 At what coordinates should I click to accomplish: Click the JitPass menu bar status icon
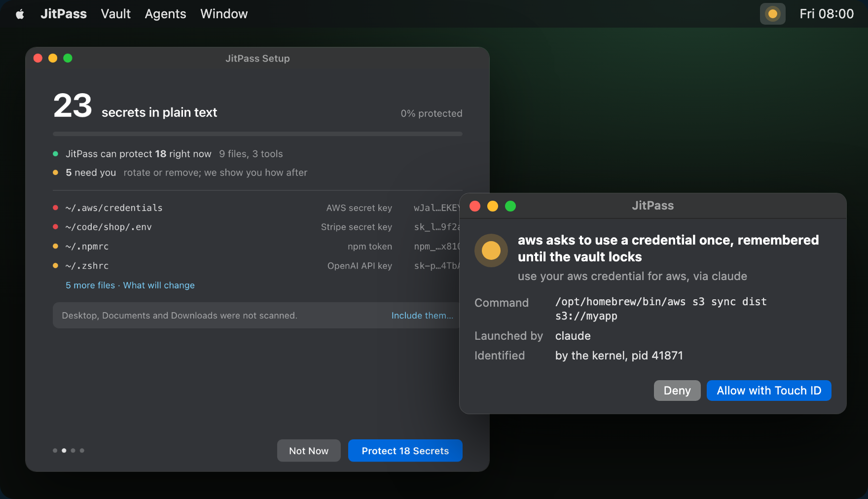(773, 14)
